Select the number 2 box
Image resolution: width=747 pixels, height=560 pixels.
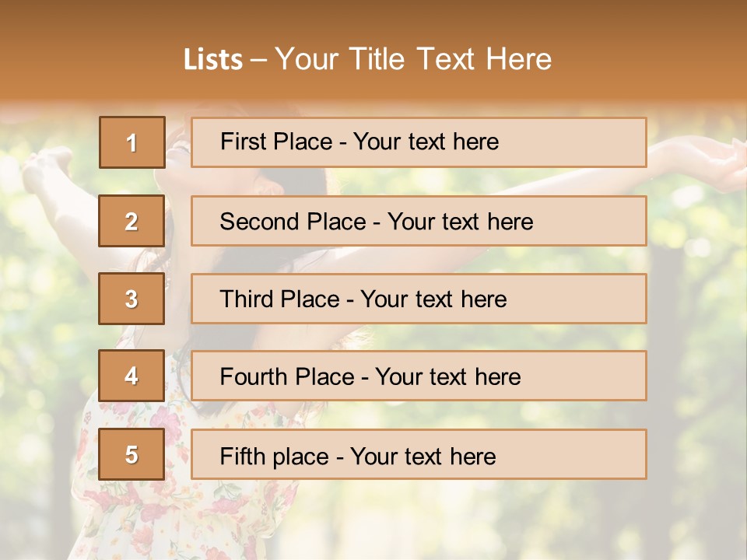click(132, 221)
